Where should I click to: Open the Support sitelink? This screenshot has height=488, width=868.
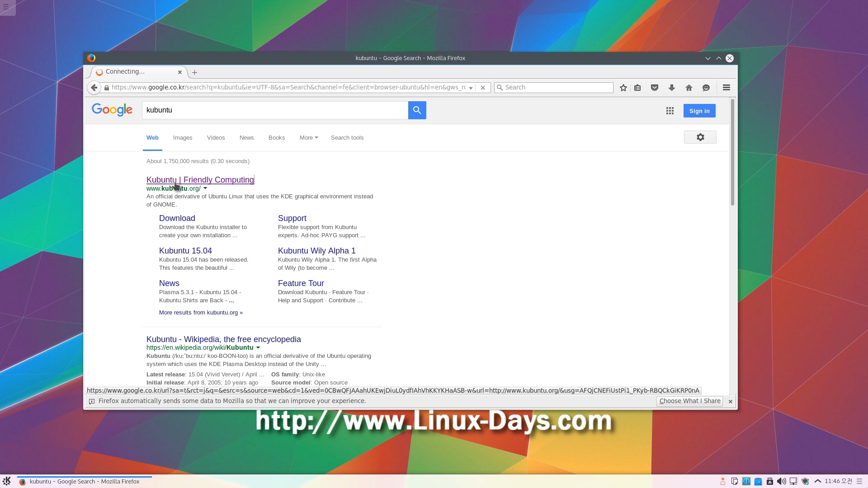(x=292, y=218)
